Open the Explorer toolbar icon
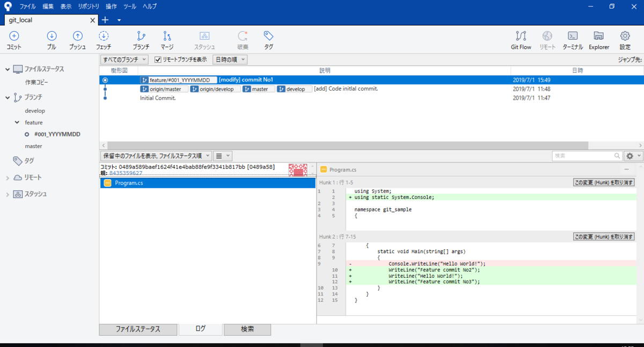Viewport: 644px width, 347px height. [599, 36]
